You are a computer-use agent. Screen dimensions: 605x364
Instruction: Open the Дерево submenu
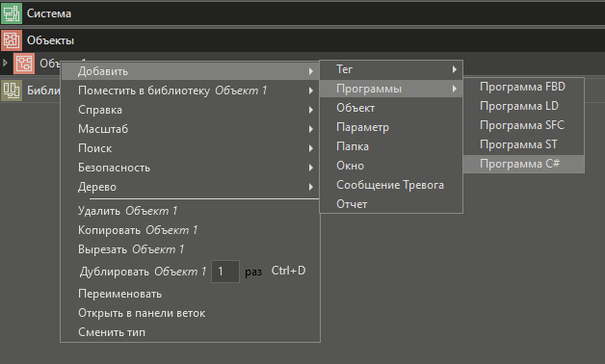[190, 187]
